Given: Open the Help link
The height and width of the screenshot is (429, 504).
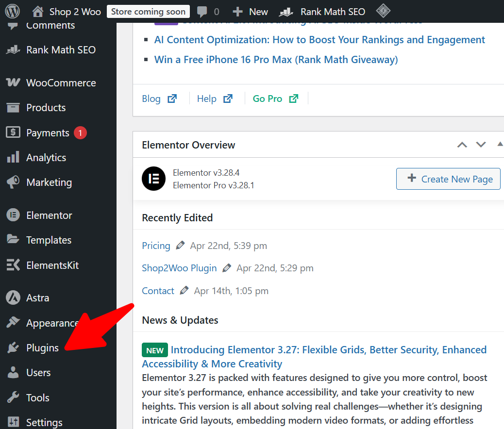Looking at the screenshot, I should tap(207, 99).
